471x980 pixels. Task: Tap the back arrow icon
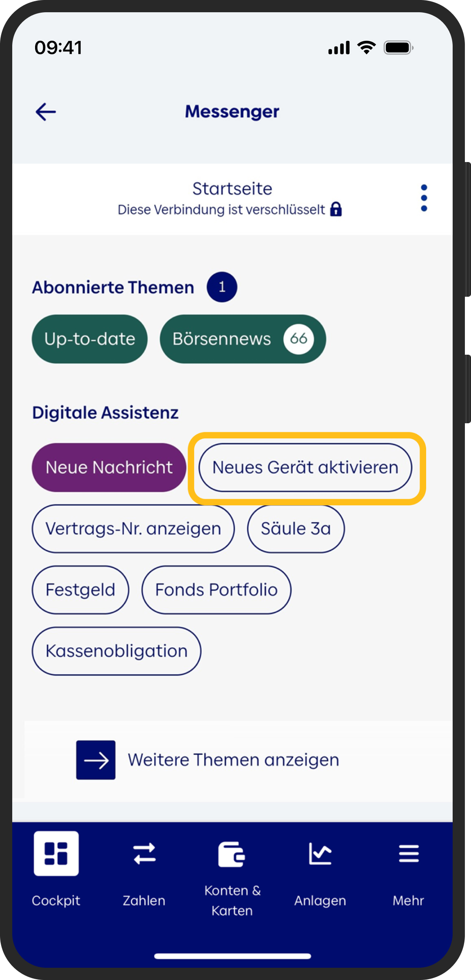(46, 112)
